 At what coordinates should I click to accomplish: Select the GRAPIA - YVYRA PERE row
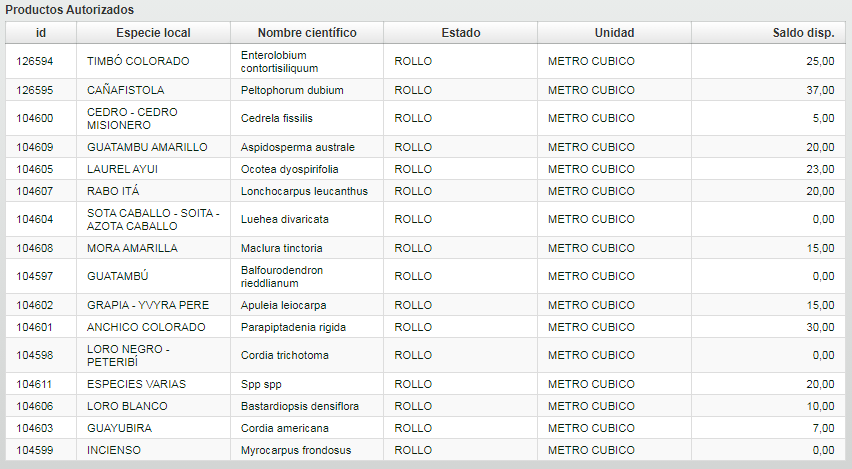(x=425, y=305)
